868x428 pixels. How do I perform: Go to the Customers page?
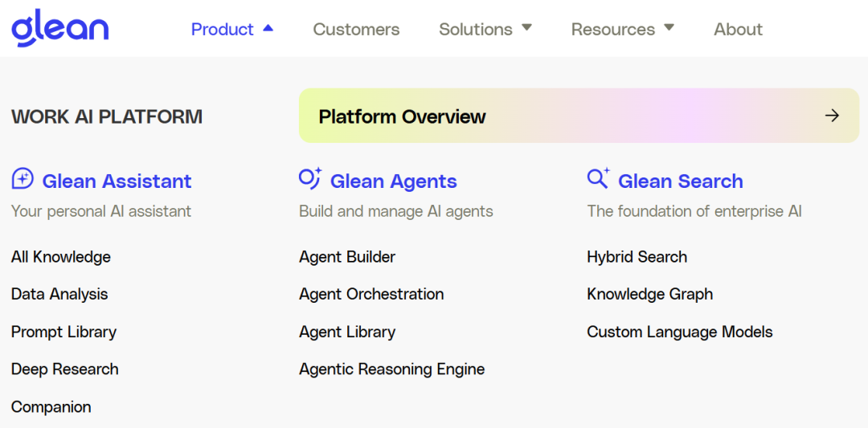[356, 29]
